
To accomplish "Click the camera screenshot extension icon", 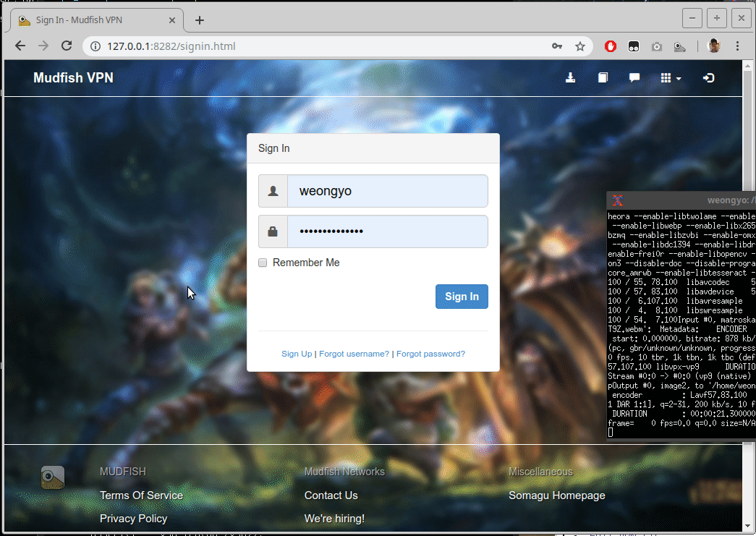I will (x=656, y=46).
